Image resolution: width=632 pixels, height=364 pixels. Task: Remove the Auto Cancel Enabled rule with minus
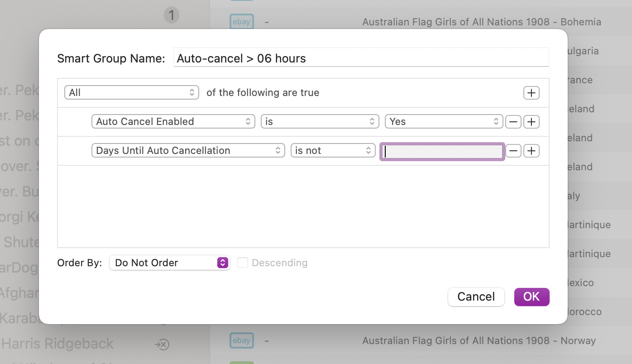coord(513,122)
